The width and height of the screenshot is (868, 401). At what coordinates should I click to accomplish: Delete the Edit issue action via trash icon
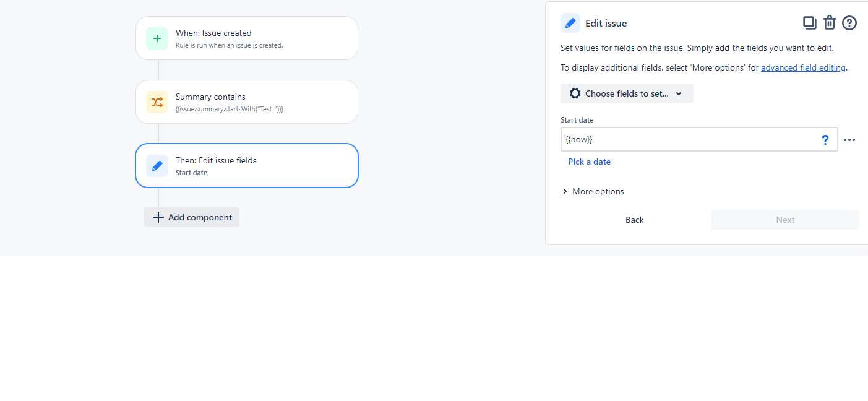pos(829,22)
